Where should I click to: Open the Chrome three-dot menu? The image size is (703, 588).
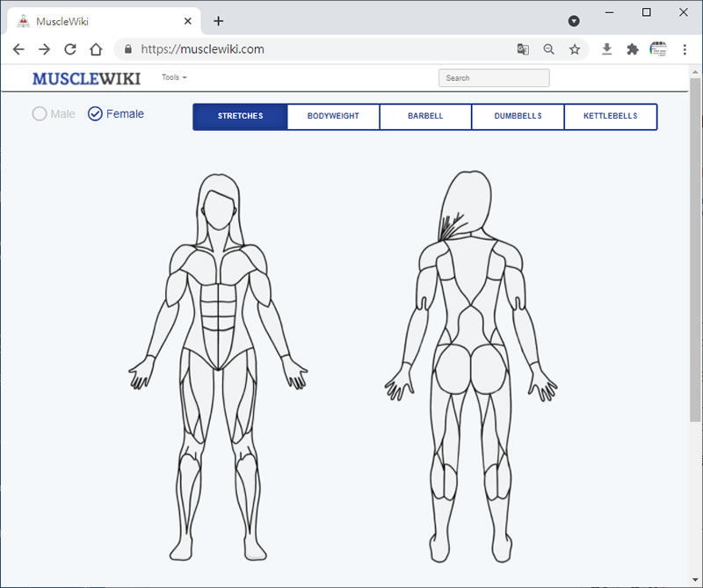(685, 49)
